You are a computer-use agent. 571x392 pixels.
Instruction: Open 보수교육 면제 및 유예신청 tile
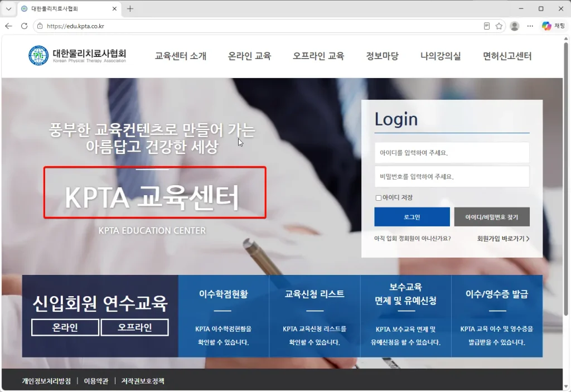(406, 316)
